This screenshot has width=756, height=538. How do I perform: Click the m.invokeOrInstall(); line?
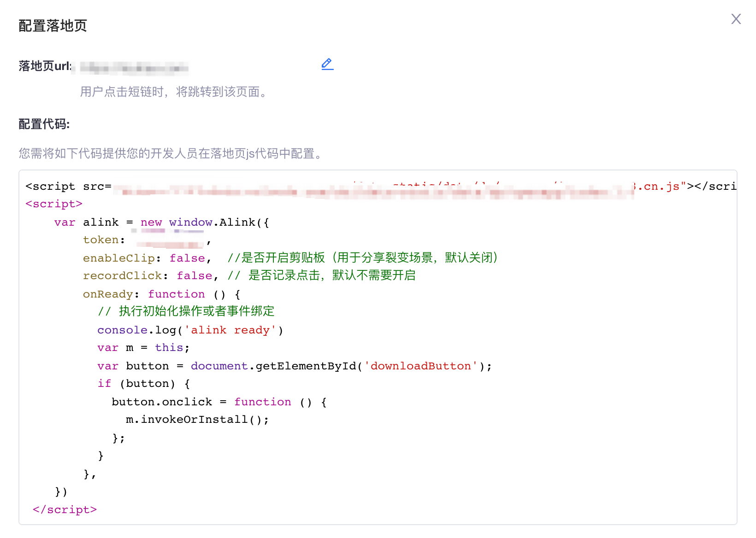[x=197, y=420]
